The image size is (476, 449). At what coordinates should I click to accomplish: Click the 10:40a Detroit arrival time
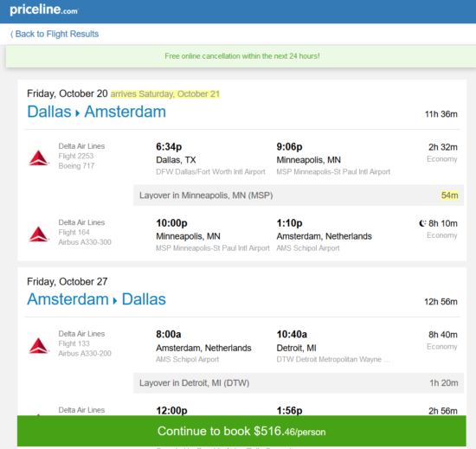(x=292, y=334)
